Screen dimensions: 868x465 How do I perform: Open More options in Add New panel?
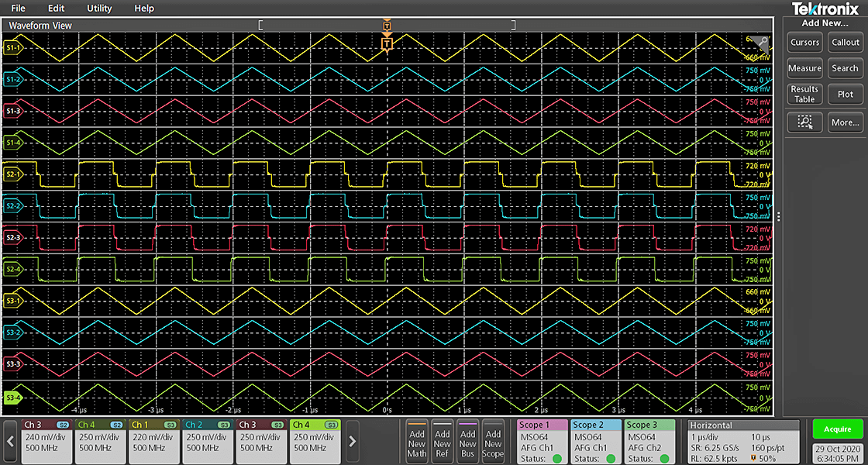[x=846, y=122]
